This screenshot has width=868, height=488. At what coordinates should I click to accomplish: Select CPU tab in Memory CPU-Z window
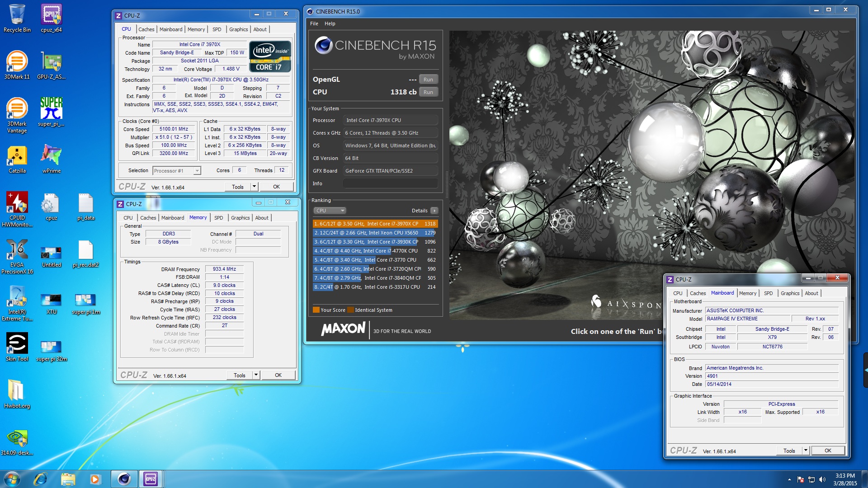[128, 218]
